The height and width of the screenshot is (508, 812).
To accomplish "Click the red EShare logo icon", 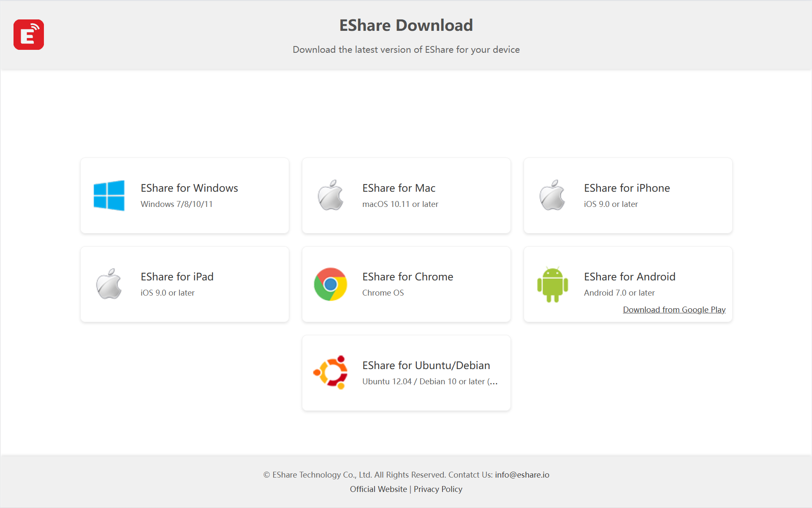I will 29,35.
